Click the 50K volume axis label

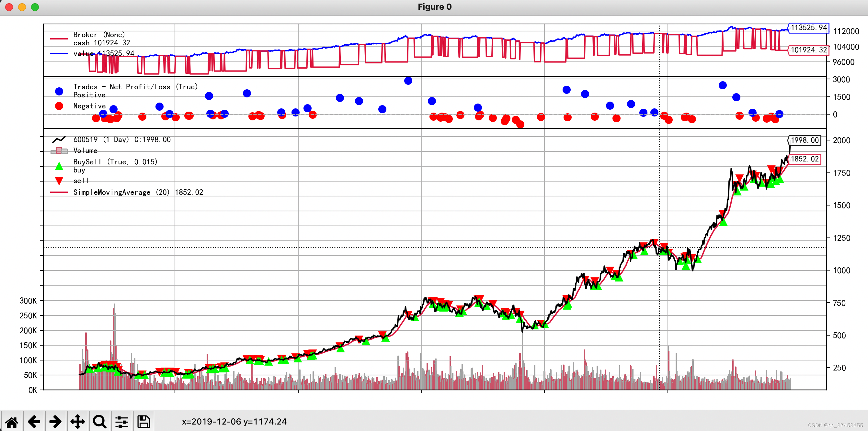click(30, 375)
